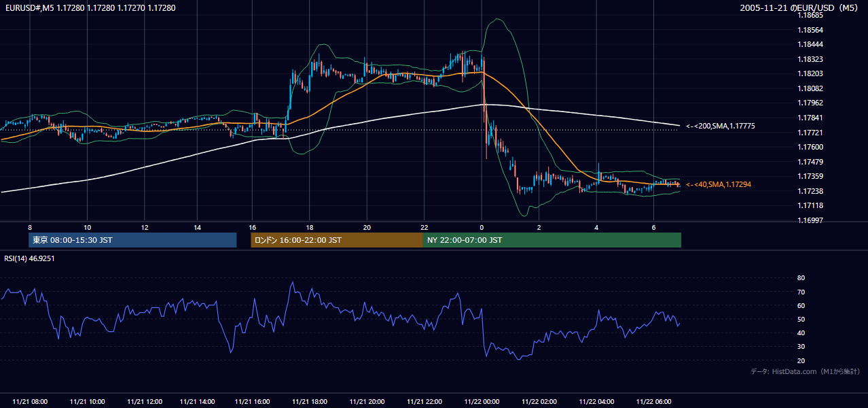Image resolution: width=868 pixels, height=408 pixels.
Task: Click the 11/22 06:00 time axis label
Action: click(x=653, y=402)
